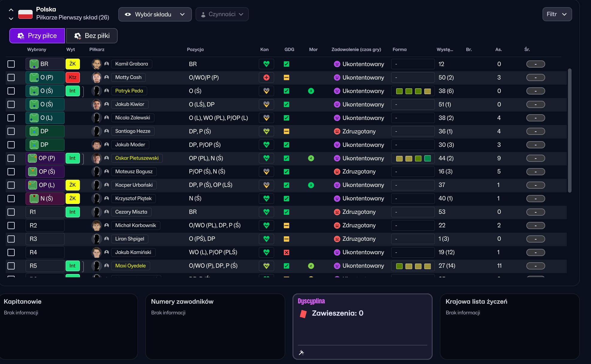This screenshot has width=591, height=364.
Task: Open the Czynności dropdown menu
Action: 222,14
